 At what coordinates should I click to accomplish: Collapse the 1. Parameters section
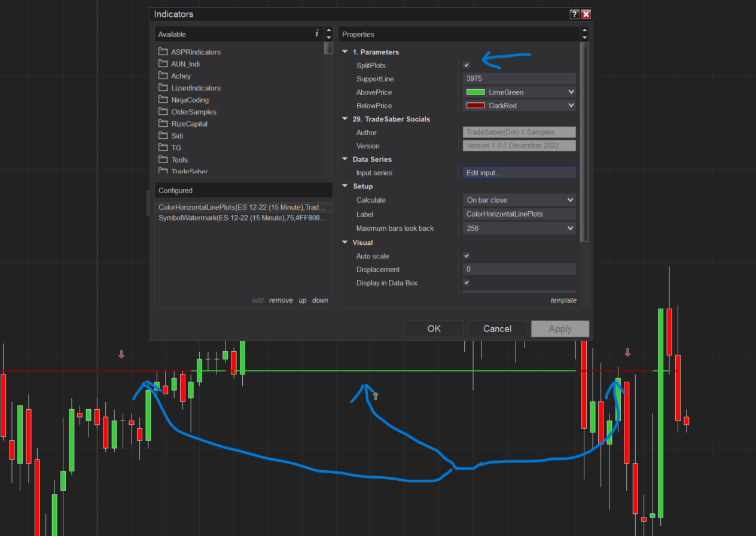[x=345, y=51]
